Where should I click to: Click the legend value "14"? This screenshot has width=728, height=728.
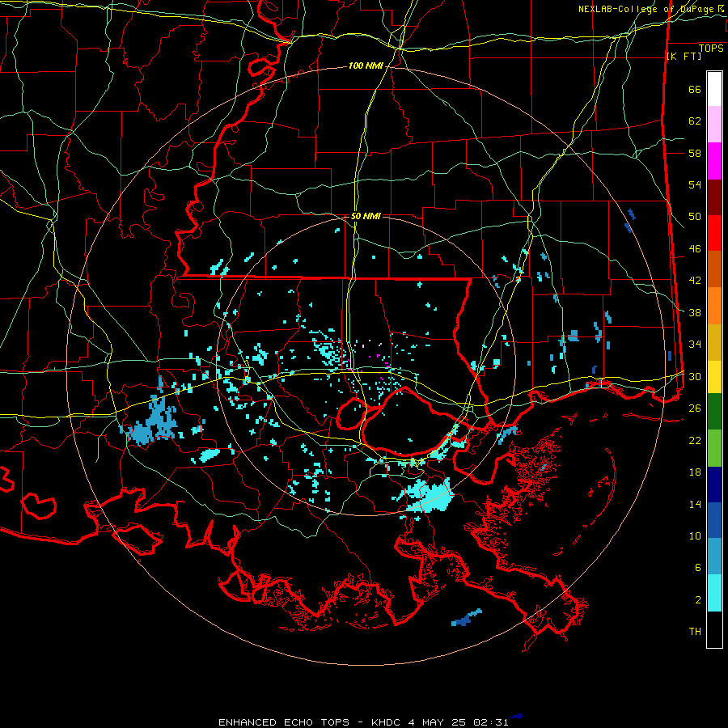(x=695, y=504)
